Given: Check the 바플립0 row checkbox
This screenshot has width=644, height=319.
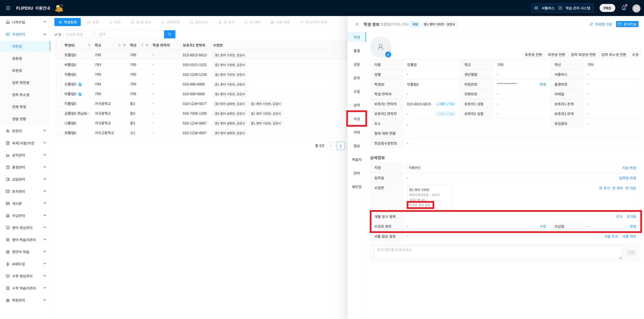Looking at the screenshot, I should 59,65.
